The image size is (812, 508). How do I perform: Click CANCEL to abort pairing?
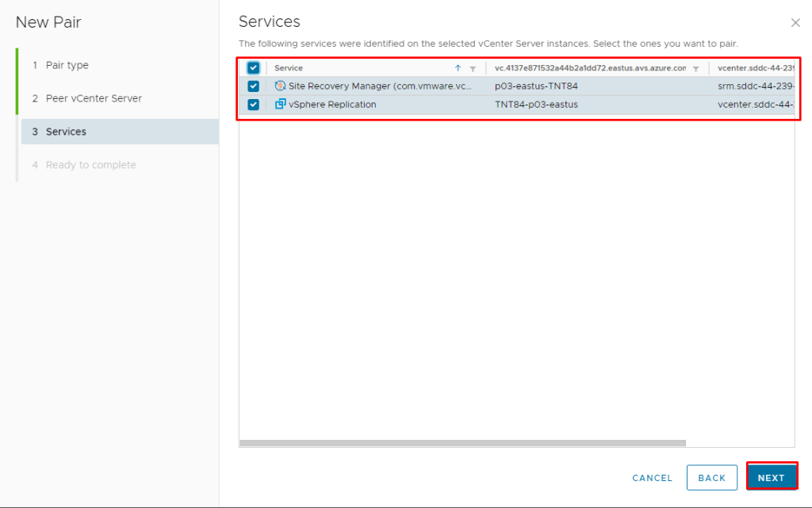click(x=652, y=478)
